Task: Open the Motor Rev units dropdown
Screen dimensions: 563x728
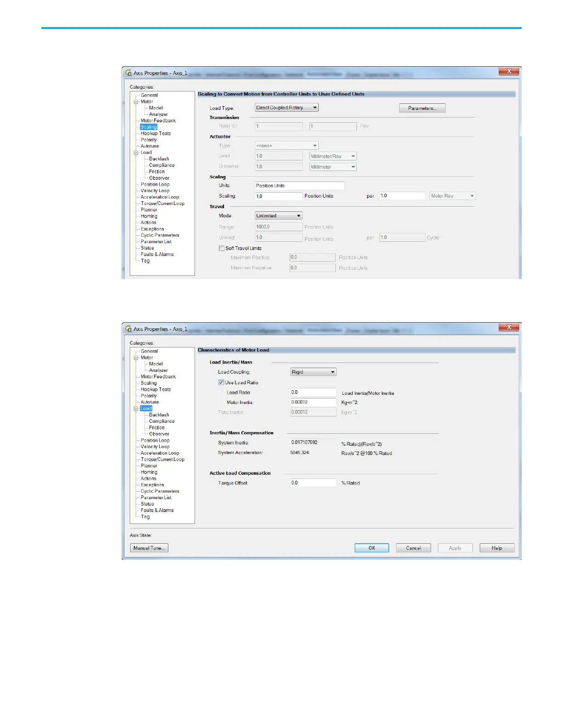Action: click(x=453, y=196)
